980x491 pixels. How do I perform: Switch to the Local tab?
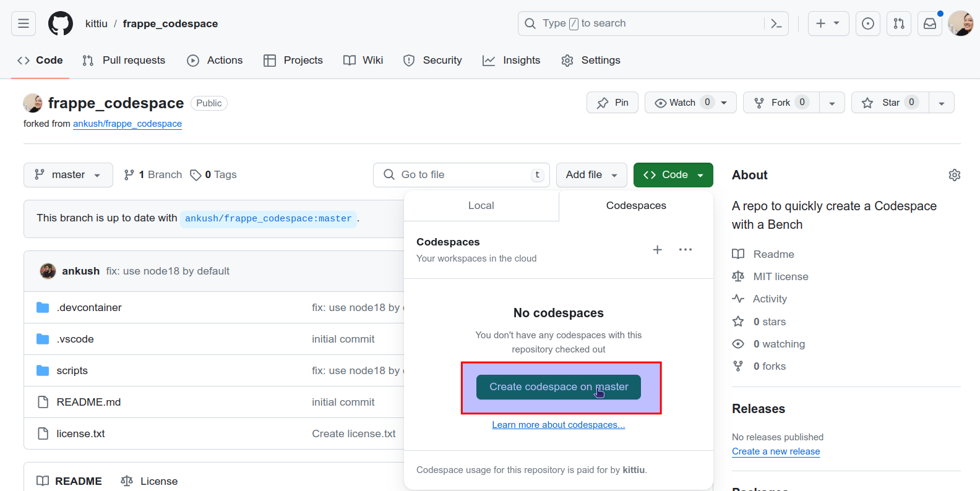pos(481,206)
